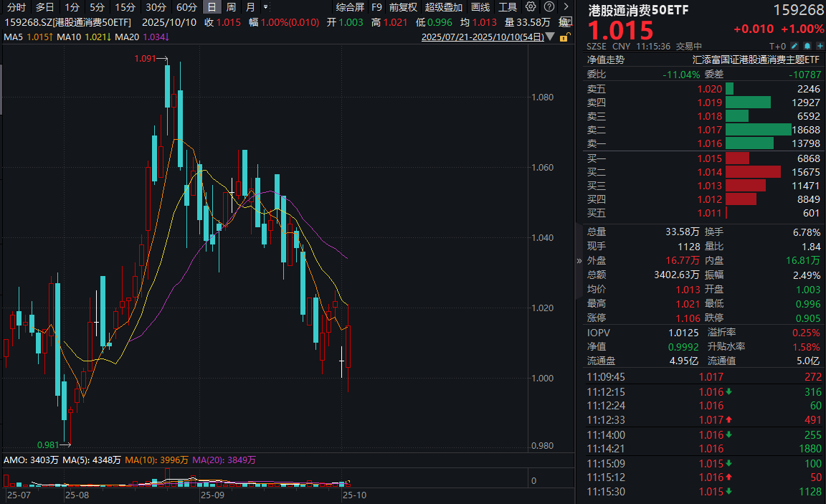The height and width of the screenshot is (504, 826).
Task: Click the 画线 drawing tool button
Action: point(480,7)
